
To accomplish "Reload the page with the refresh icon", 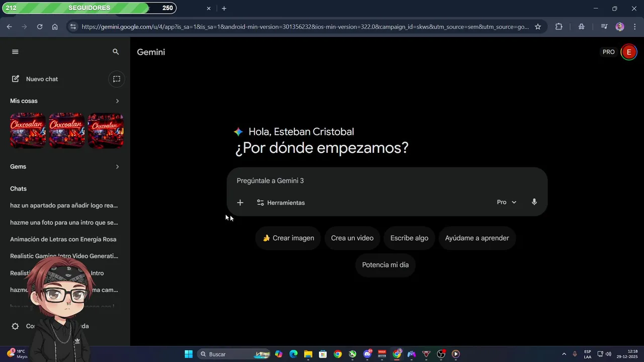I will pos(40,27).
